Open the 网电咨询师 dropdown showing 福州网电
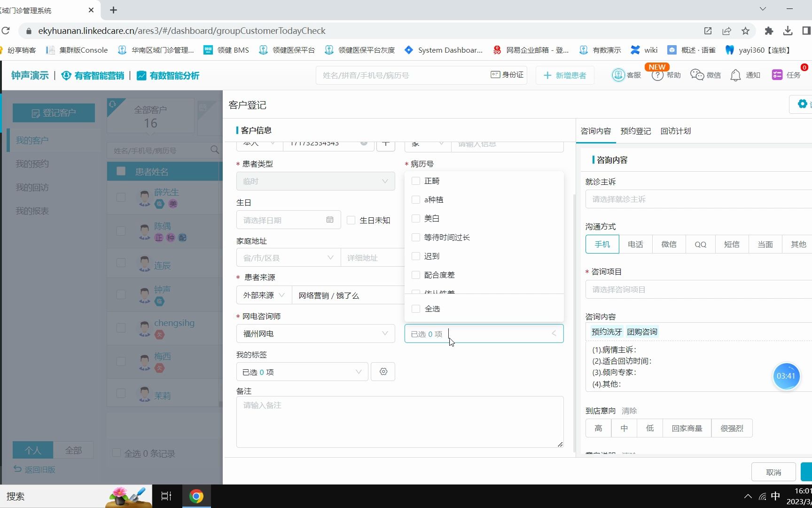812x508 pixels. (315, 333)
